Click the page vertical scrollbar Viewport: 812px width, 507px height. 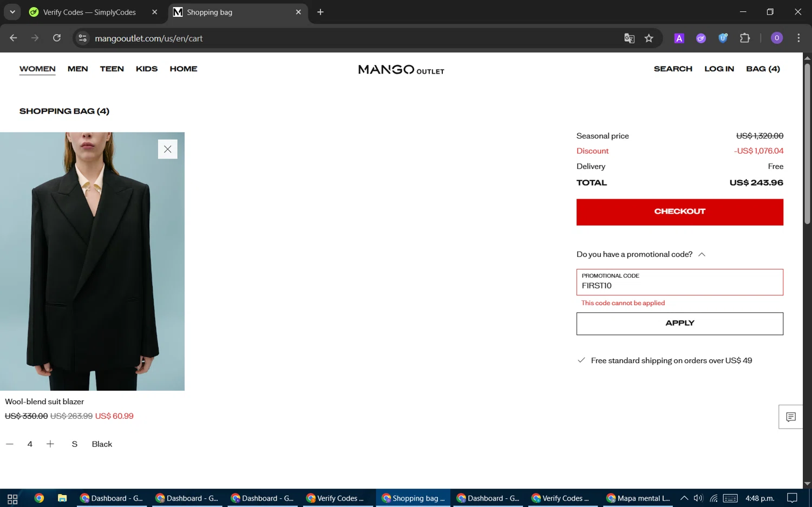click(x=807, y=143)
